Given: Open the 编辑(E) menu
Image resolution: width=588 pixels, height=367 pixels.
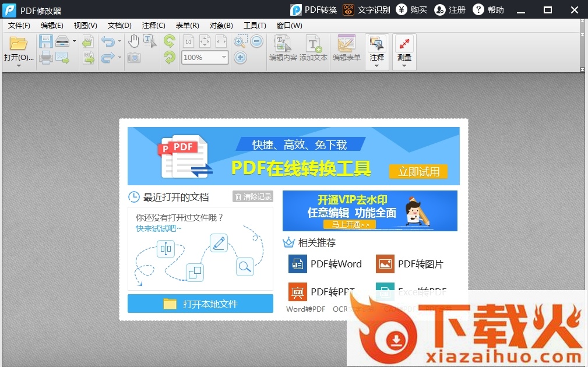Looking at the screenshot, I should [52, 26].
